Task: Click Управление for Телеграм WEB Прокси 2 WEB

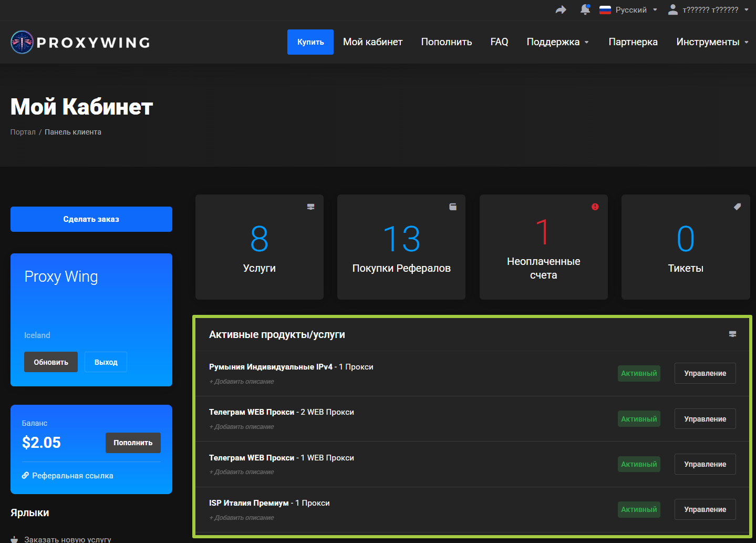Action: tap(705, 419)
